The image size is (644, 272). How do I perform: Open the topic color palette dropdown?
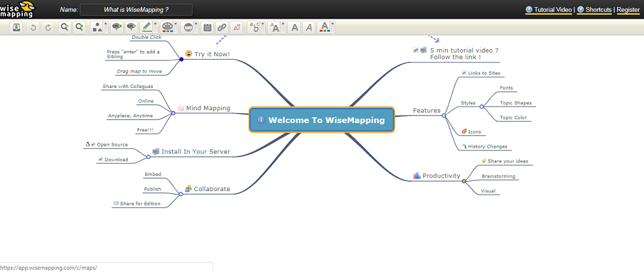tap(169, 28)
